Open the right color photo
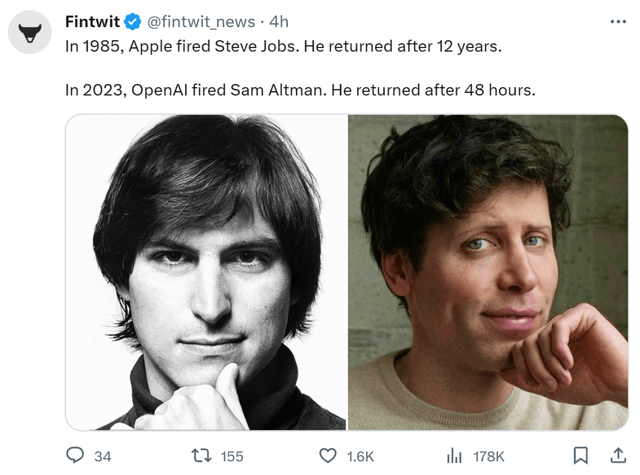The height and width of the screenshot is (475, 640). (488, 272)
